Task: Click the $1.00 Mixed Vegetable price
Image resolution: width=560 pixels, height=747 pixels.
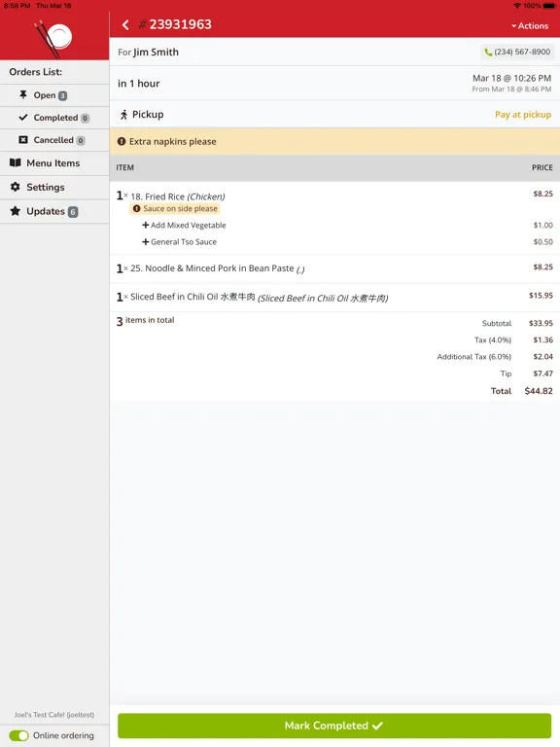Action: [542, 225]
